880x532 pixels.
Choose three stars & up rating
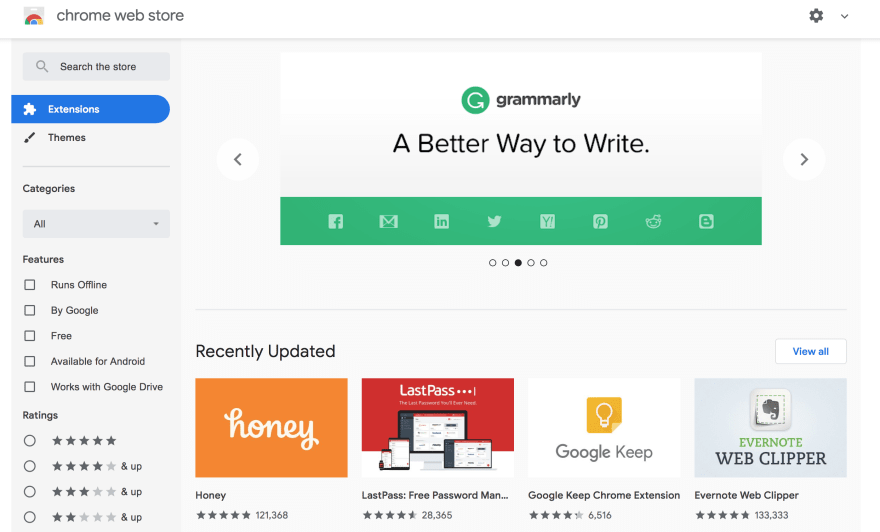[x=30, y=492]
